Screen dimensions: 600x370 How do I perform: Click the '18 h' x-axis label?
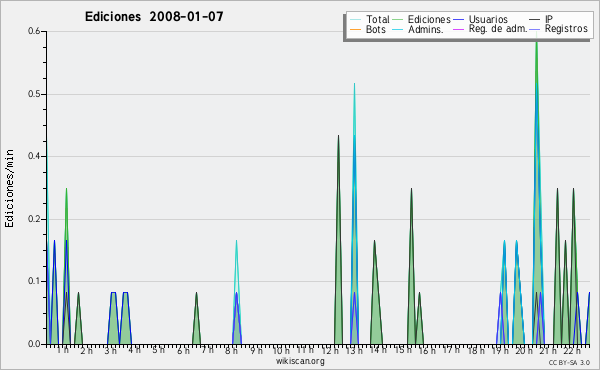[476, 351]
